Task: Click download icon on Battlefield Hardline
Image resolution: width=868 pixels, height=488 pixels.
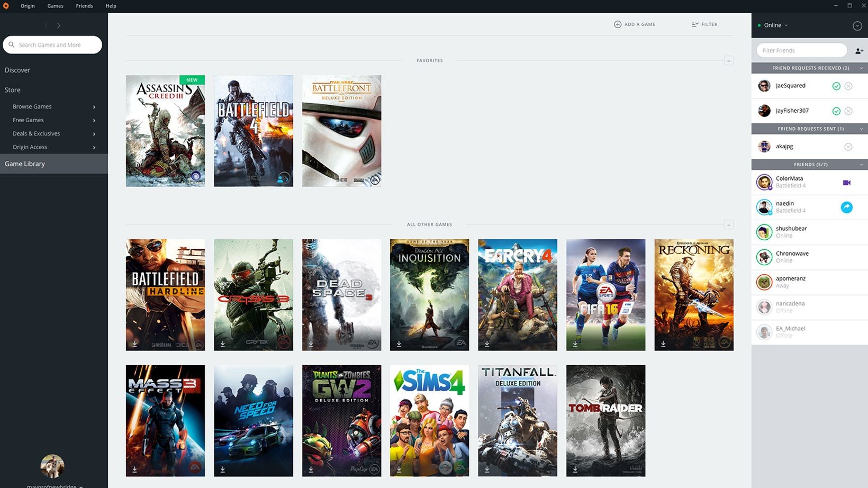Action: (x=135, y=344)
